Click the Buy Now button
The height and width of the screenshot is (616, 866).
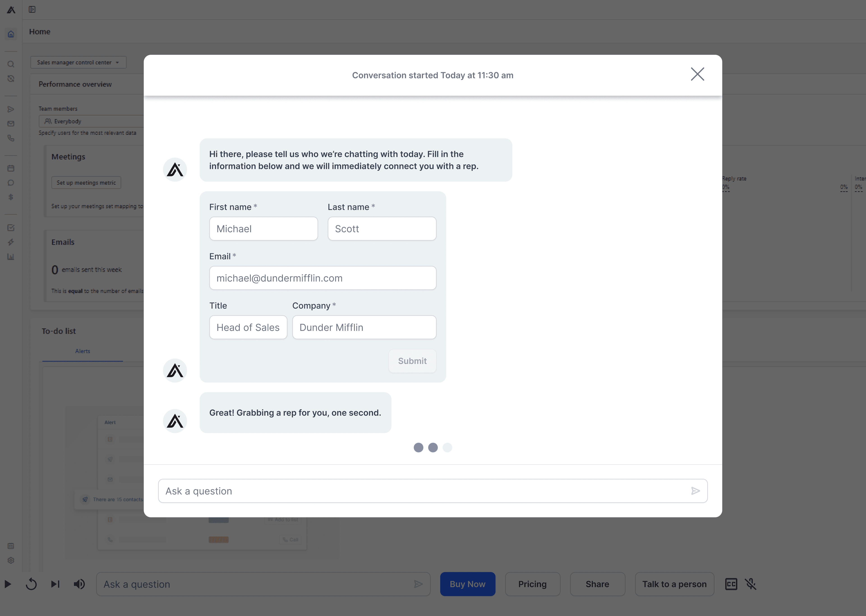click(x=468, y=584)
